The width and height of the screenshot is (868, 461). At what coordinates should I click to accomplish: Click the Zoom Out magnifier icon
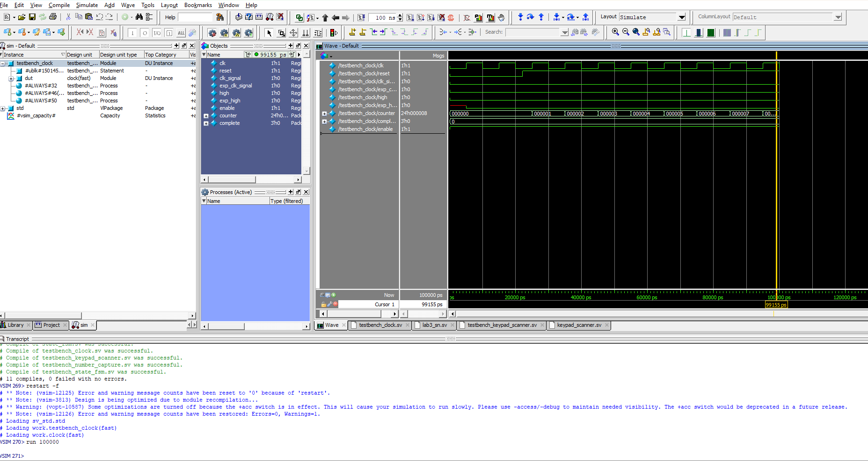click(x=626, y=32)
